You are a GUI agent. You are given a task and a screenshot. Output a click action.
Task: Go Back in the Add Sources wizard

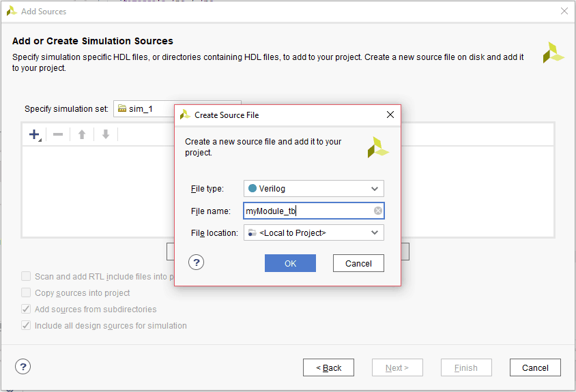(328, 367)
